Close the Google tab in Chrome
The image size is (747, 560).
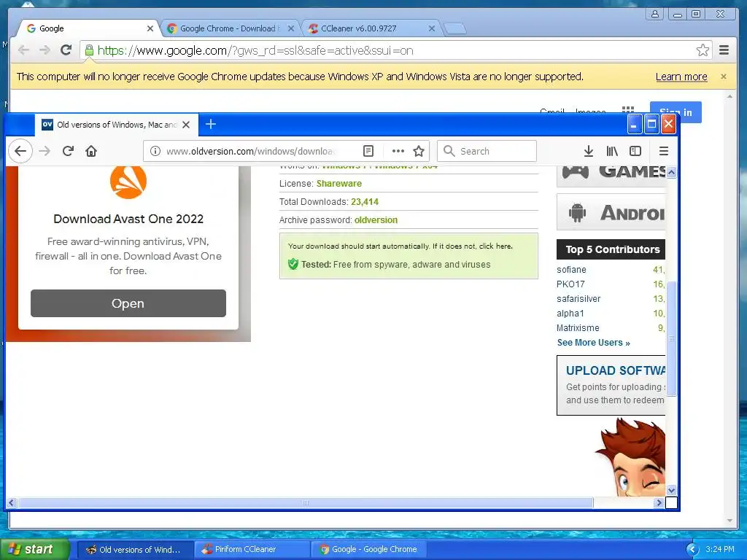150,28
